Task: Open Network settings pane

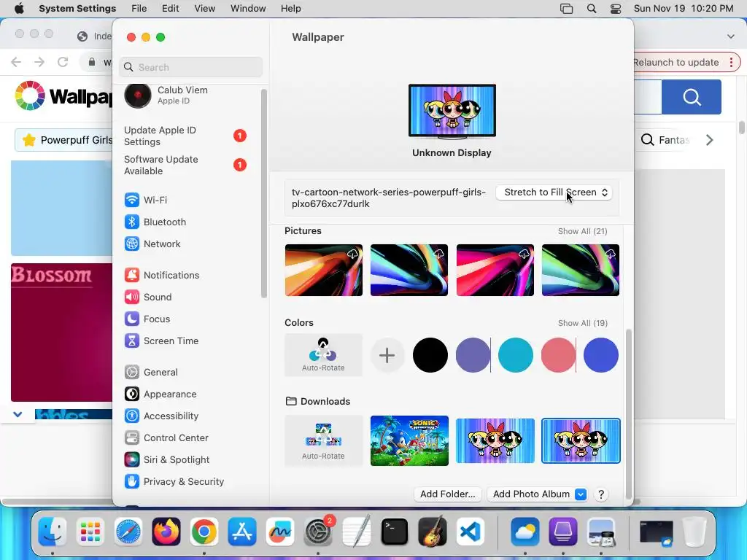Action: [152, 244]
